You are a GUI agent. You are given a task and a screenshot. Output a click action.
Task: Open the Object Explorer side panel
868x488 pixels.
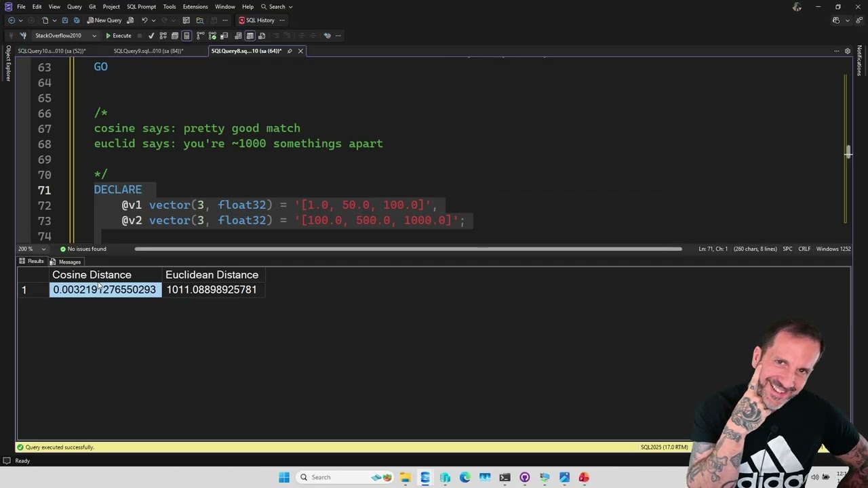click(x=8, y=63)
